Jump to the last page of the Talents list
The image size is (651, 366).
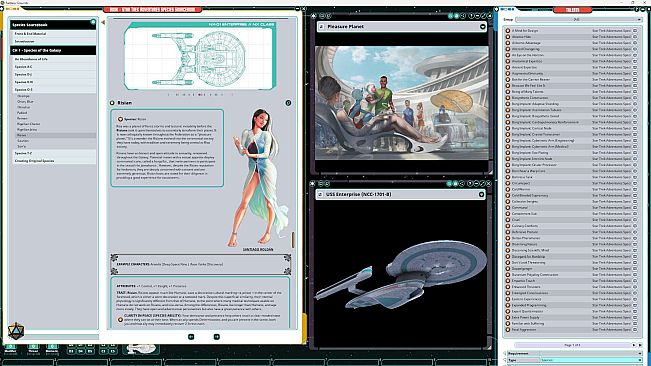(x=640, y=345)
